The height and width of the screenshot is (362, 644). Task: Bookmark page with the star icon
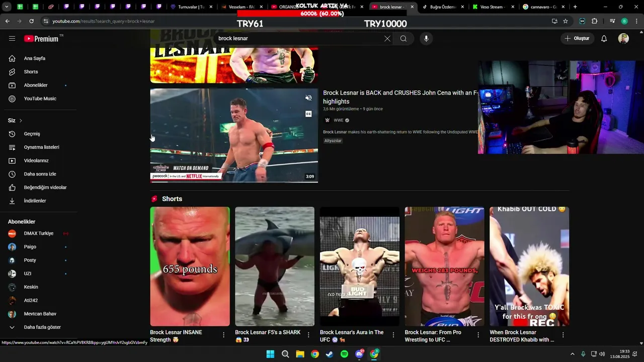(566, 21)
